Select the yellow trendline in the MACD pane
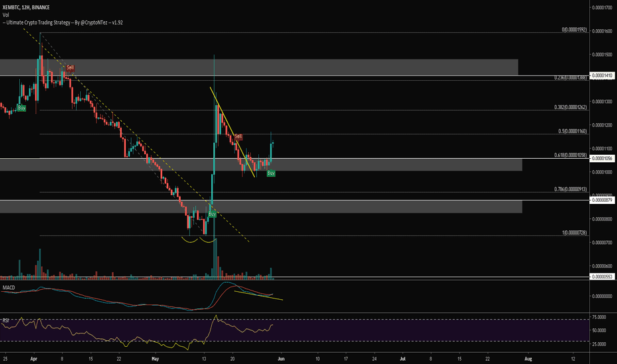Image resolution: width=617 pixels, height=364 pixels. [x=259, y=296]
